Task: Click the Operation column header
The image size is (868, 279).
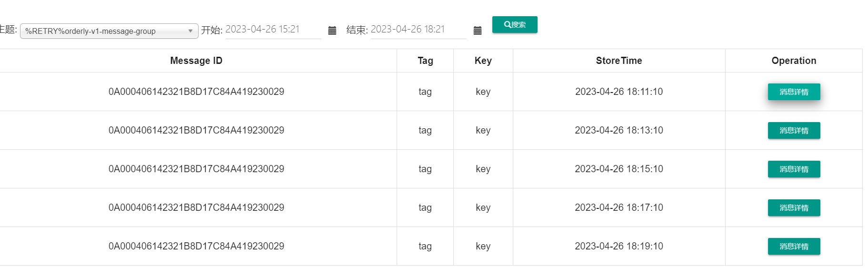Action: coord(793,61)
